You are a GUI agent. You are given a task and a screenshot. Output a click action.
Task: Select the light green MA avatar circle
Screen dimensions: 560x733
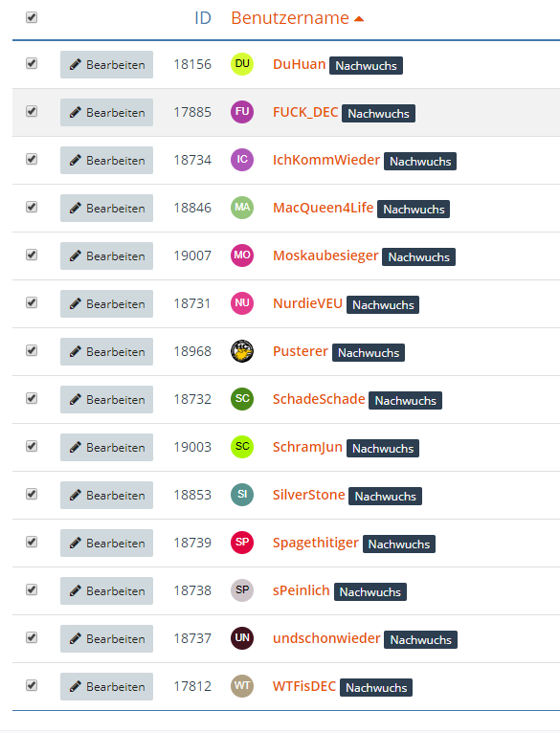coord(242,208)
